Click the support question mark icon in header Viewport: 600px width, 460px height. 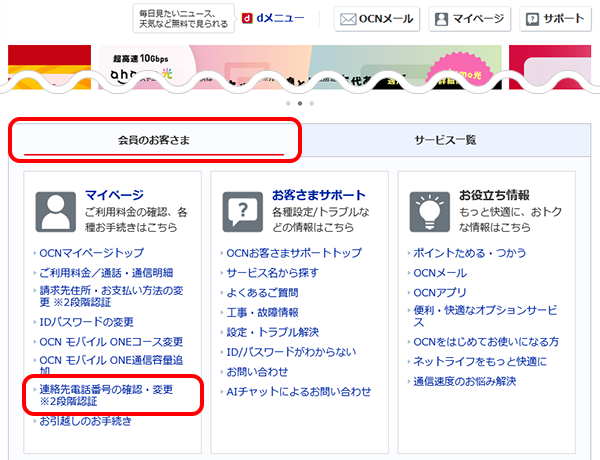(532, 19)
